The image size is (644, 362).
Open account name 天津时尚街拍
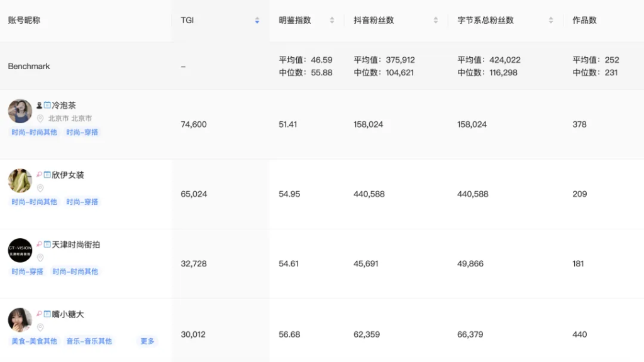76,244
